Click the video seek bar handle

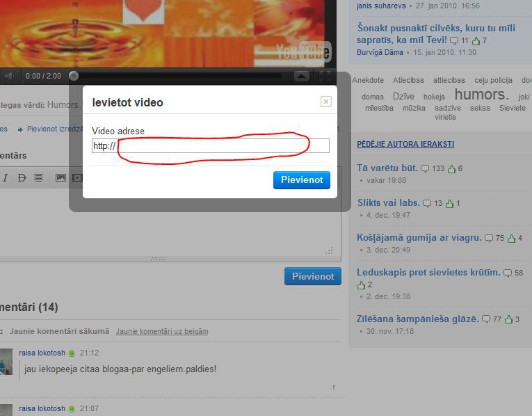pos(74,76)
